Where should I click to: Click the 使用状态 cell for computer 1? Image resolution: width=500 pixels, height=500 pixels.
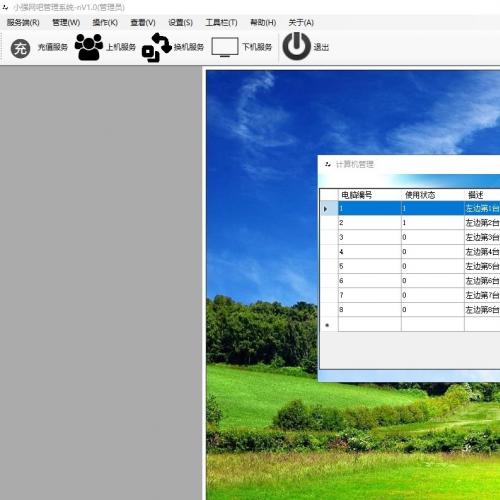coord(433,209)
